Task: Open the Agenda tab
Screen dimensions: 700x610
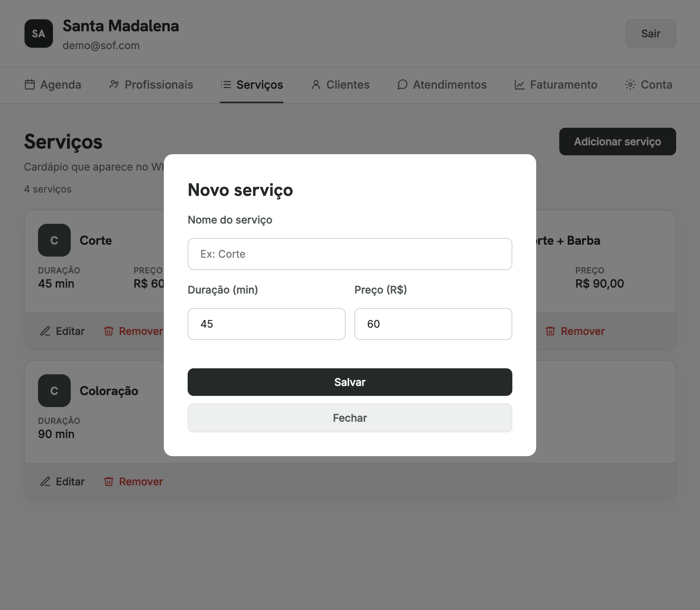Action: coord(53,85)
